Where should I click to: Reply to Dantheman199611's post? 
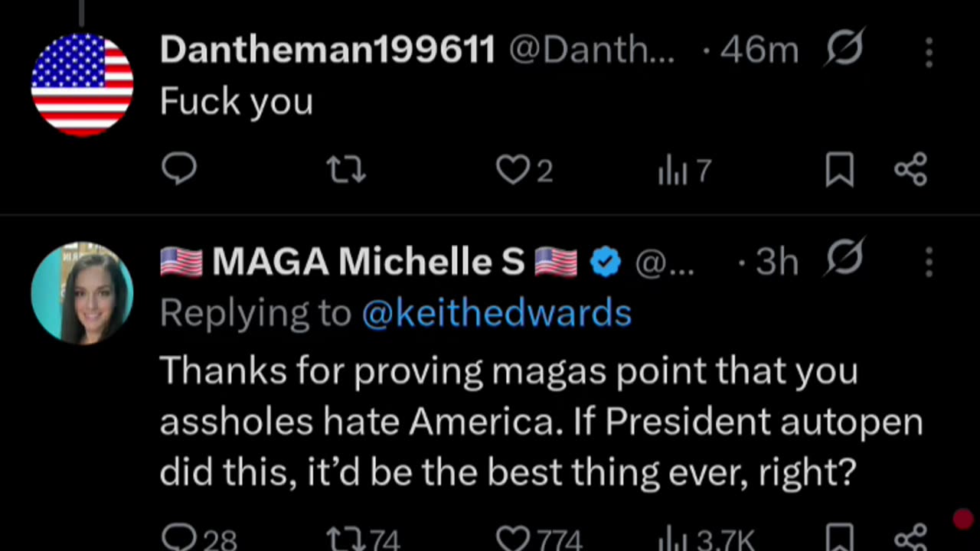(179, 169)
